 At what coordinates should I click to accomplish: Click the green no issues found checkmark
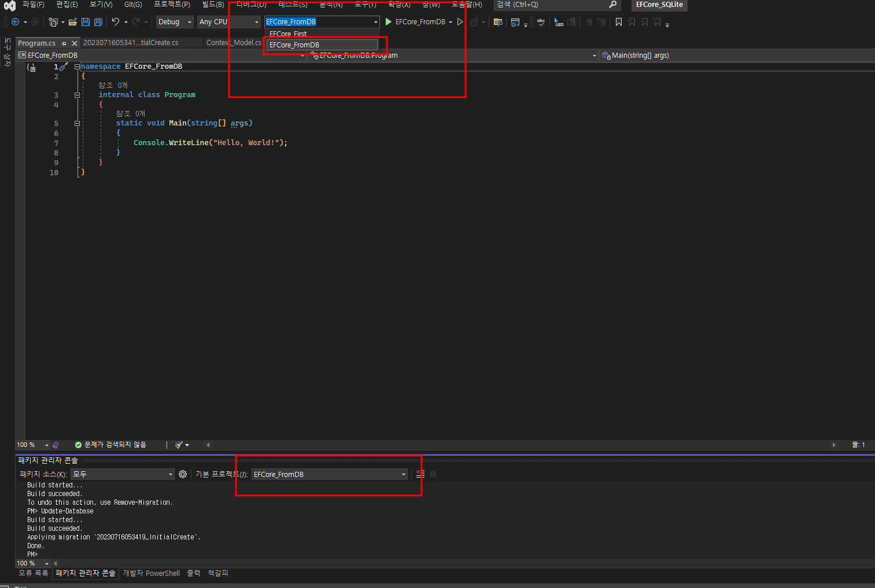[78, 445]
